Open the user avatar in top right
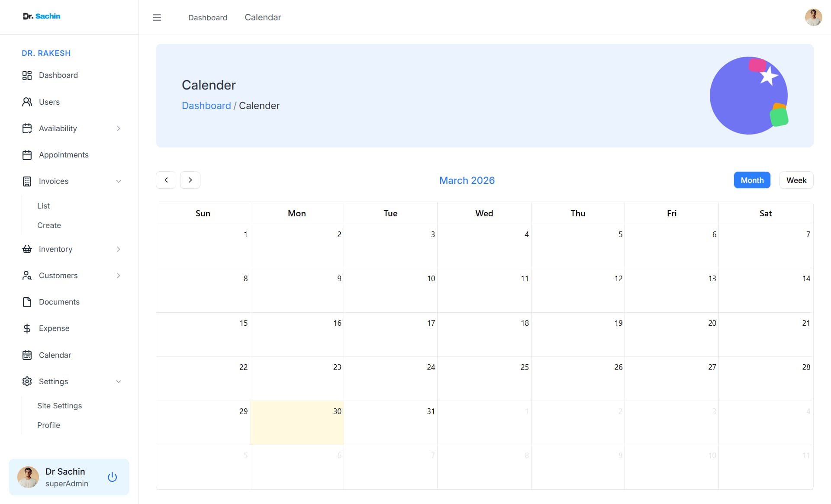The width and height of the screenshot is (831, 504). 813,17
